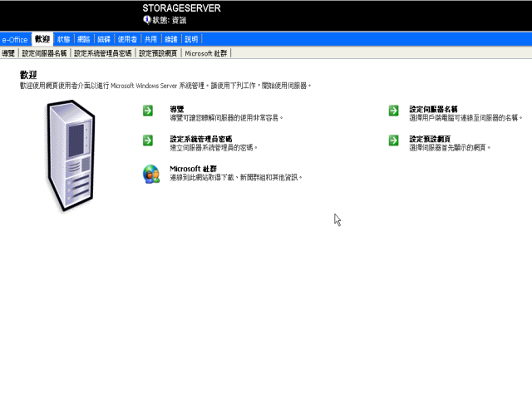This screenshot has width=532, height=399.
Task: Select Microsoft 社群 in the secondary navigation bar
Action: [206, 53]
